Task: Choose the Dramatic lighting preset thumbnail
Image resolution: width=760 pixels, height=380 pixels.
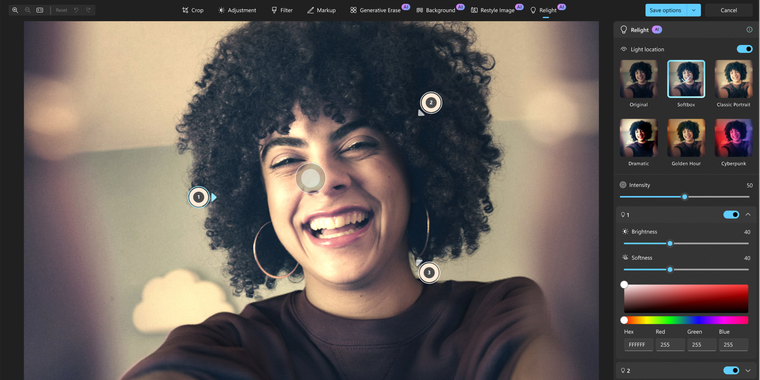Action: (639, 138)
